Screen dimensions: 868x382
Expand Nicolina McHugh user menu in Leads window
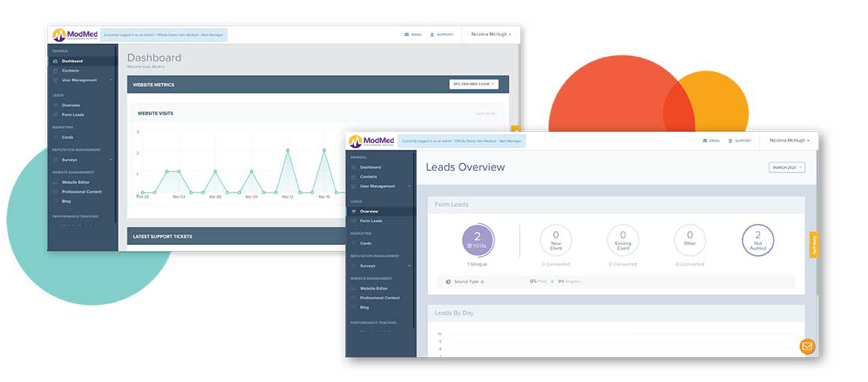[x=788, y=141]
